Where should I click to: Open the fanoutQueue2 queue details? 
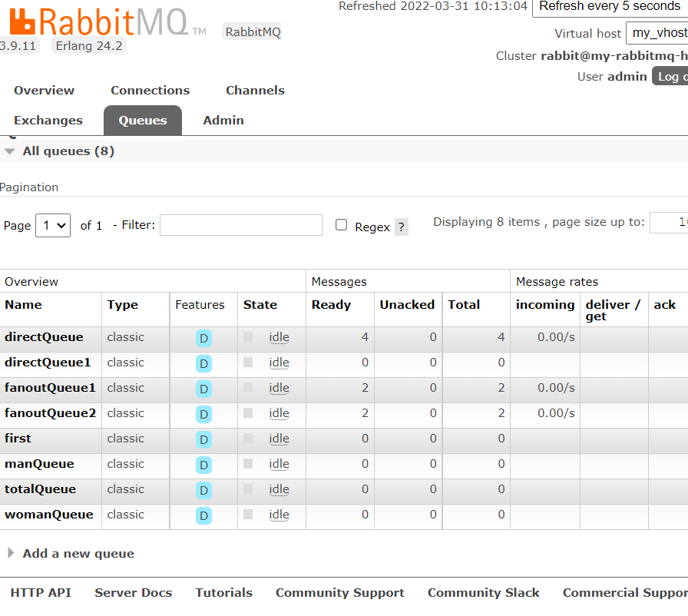point(50,413)
